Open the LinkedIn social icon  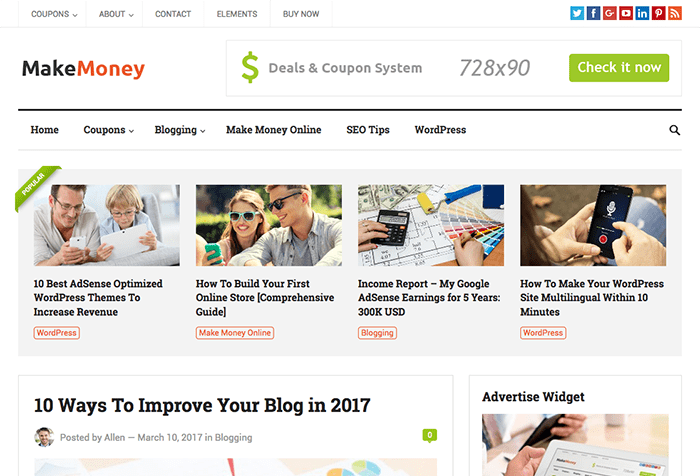(642, 13)
